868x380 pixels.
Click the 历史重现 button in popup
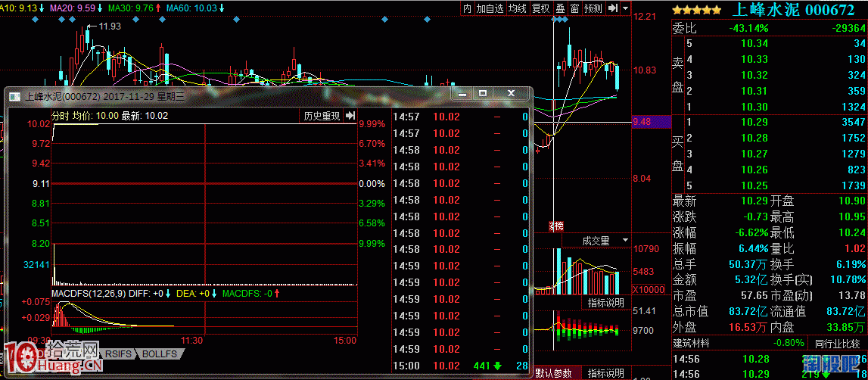click(x=322, y=116)
